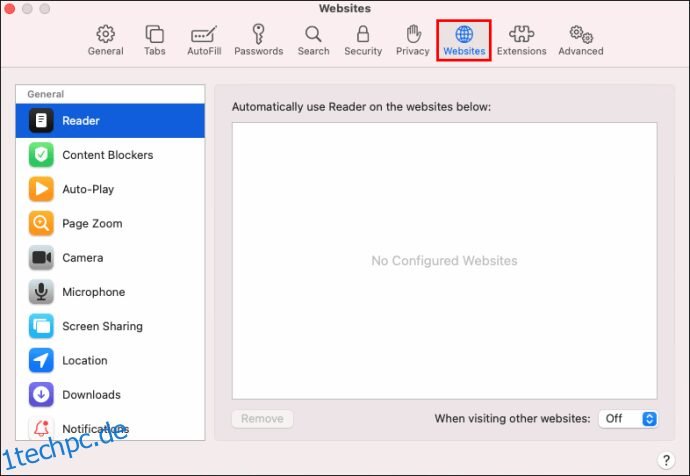Click the Remove button
The image size is (690, 476).
pos(262,418)
